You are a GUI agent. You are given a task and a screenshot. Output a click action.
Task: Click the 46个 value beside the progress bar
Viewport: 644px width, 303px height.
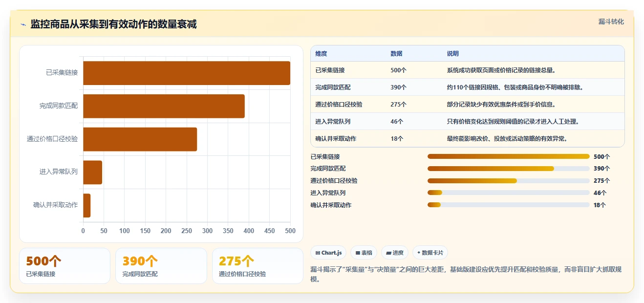tap(600, 193)
